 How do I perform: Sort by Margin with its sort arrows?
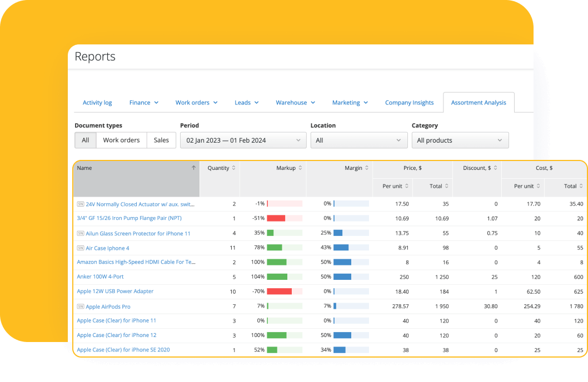click(x=366, y=168)
